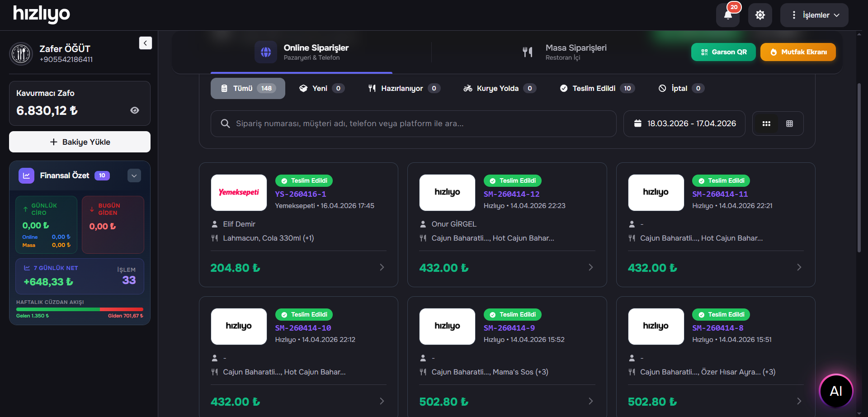Click customer icon next to Onur GİRGEL
Image resolution: width=868 pixels, height=417 pixels.
pyautogui.click(x=423, y=224)
